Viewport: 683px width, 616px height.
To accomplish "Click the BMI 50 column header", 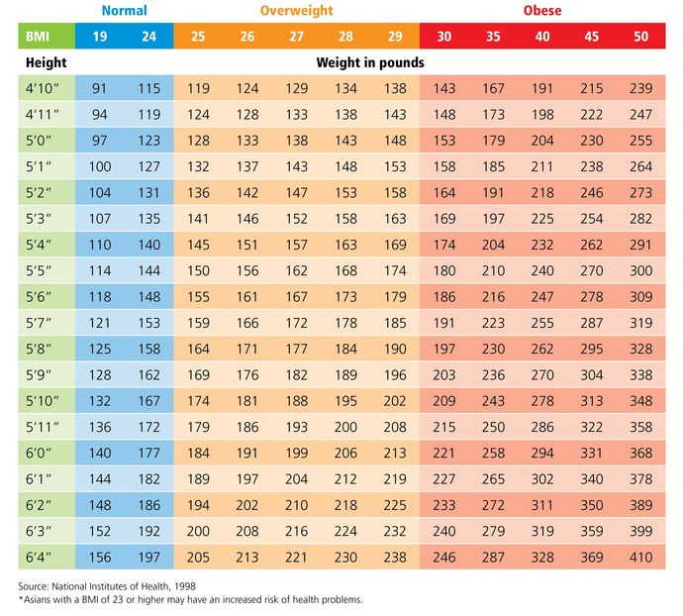I will [x=640, y=37].
